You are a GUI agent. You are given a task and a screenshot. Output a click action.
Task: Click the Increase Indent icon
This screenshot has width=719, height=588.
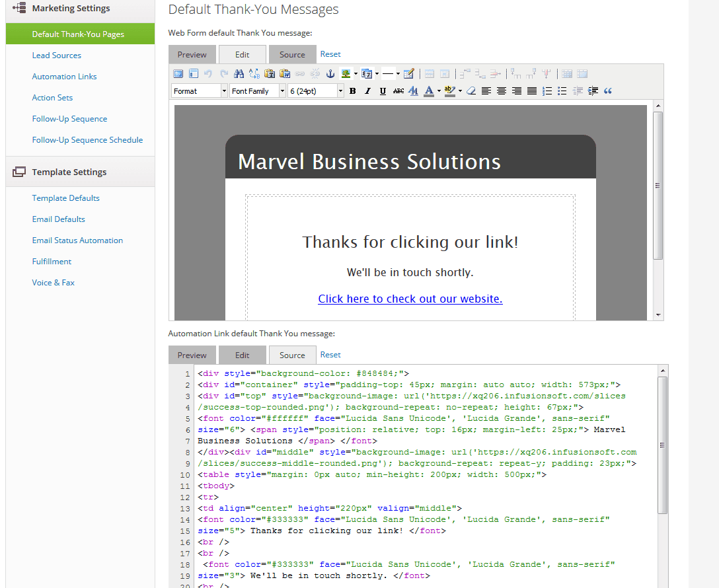593,91
